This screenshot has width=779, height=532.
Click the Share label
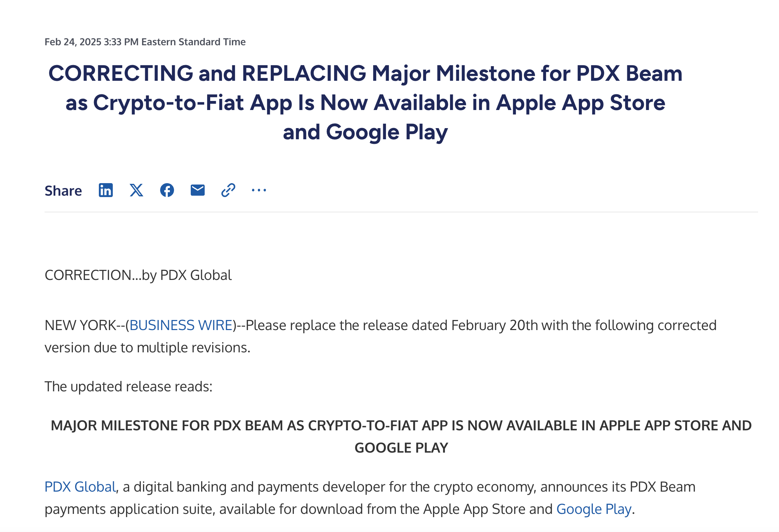point(63,191)
